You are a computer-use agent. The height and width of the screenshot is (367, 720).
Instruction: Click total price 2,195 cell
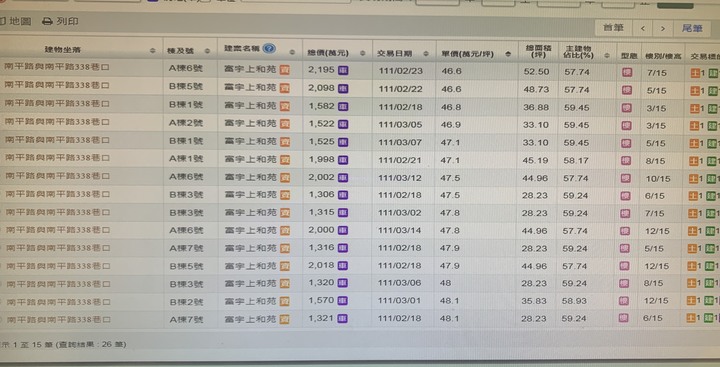click(x=321, y=70)
